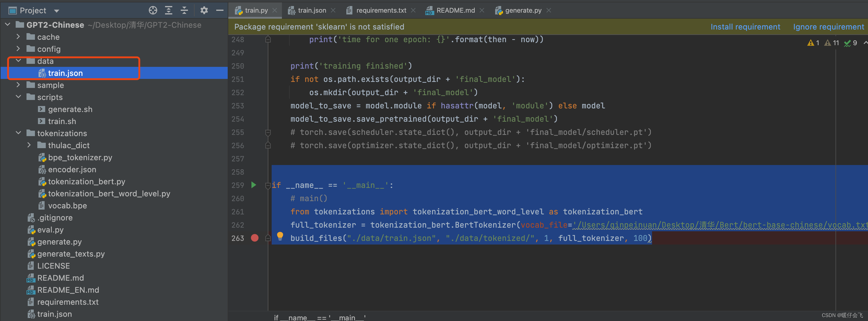Collapse the tokenizations folder
This screenshot has width=868, height=321.
tap(18, 133)
